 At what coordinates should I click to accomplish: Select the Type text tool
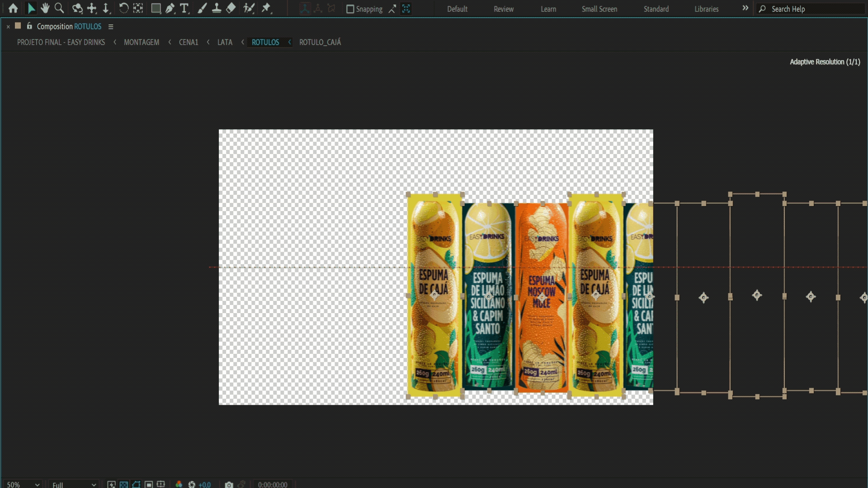pos(184,9)
